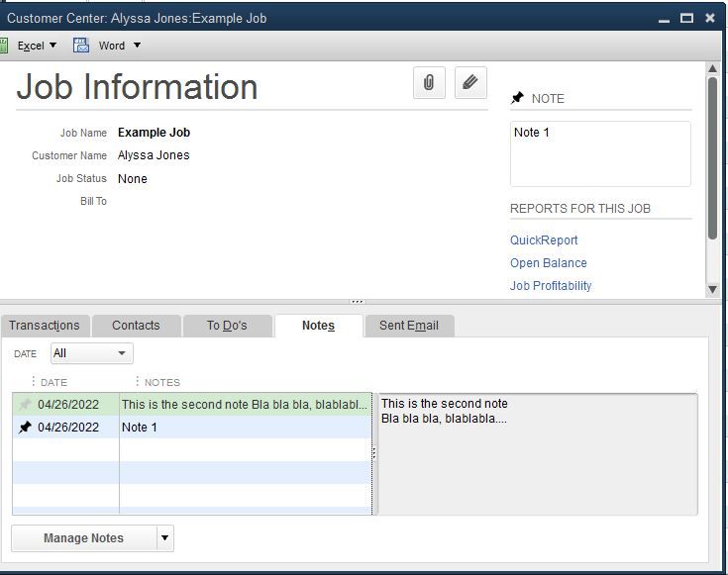Click the pencil edit job icon
This screenshot has width=728, height=575.
[x=470, y=82]
